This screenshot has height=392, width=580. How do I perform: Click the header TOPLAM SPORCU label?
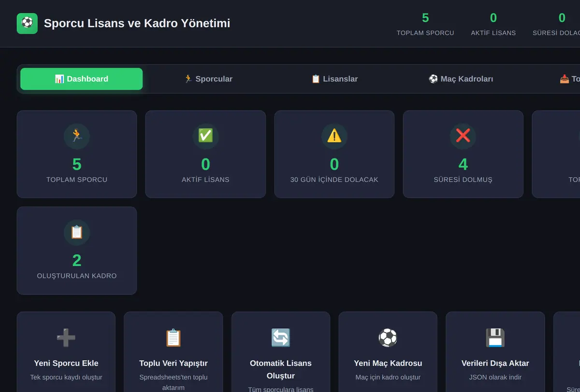(x=425, y=33)
